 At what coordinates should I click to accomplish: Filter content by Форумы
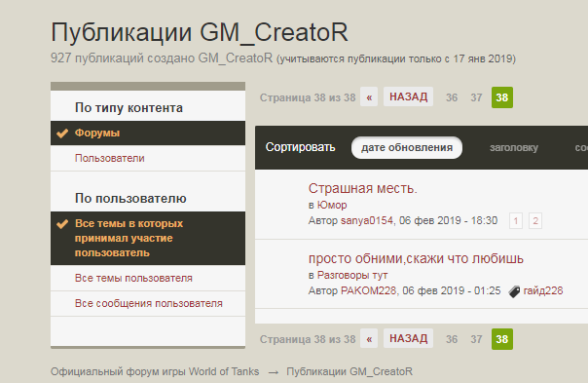[148, 133]
